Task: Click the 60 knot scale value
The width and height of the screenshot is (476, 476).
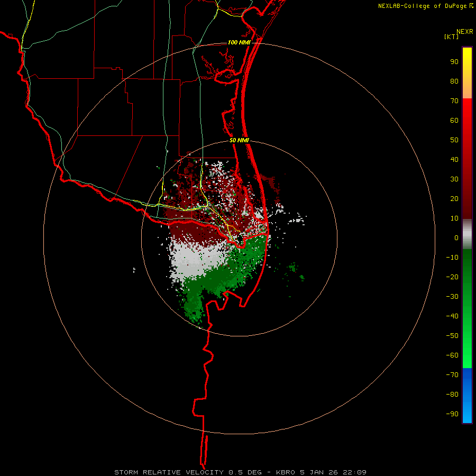Action: pos(454,121)
